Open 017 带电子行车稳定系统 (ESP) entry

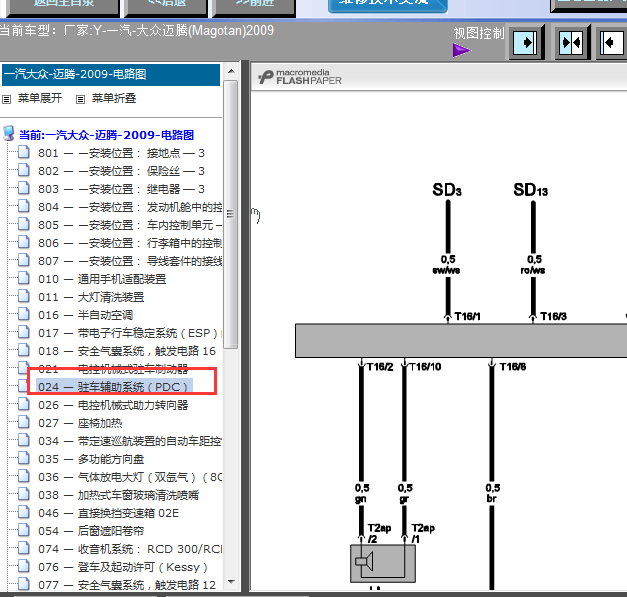(x=128, y=333)
